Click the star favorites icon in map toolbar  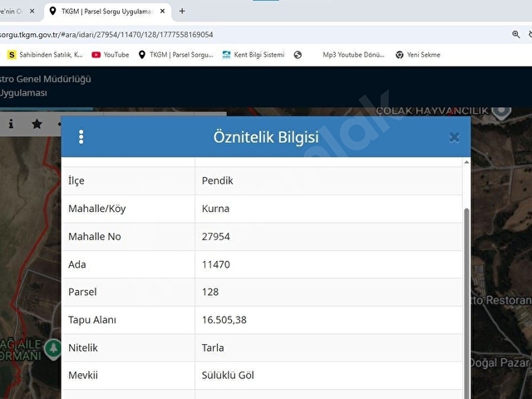[37, 124]
